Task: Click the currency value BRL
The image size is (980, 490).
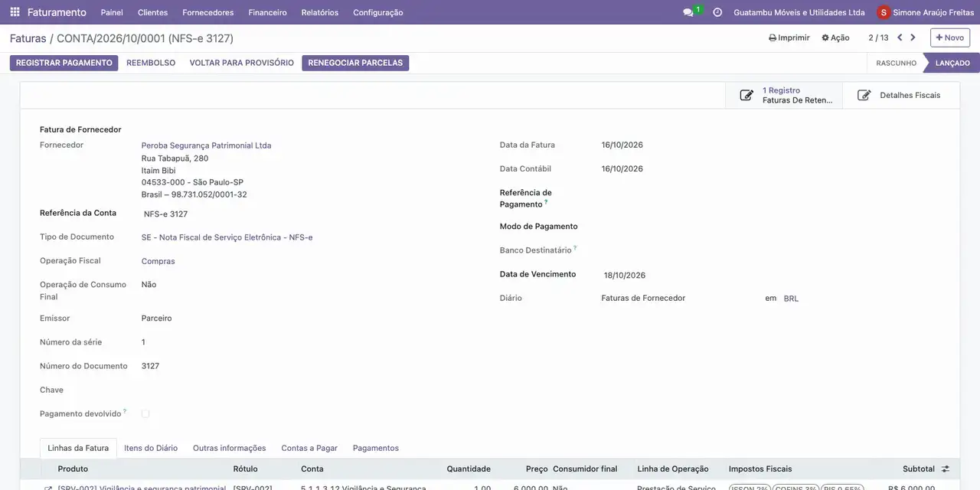Action: point(791,299)
